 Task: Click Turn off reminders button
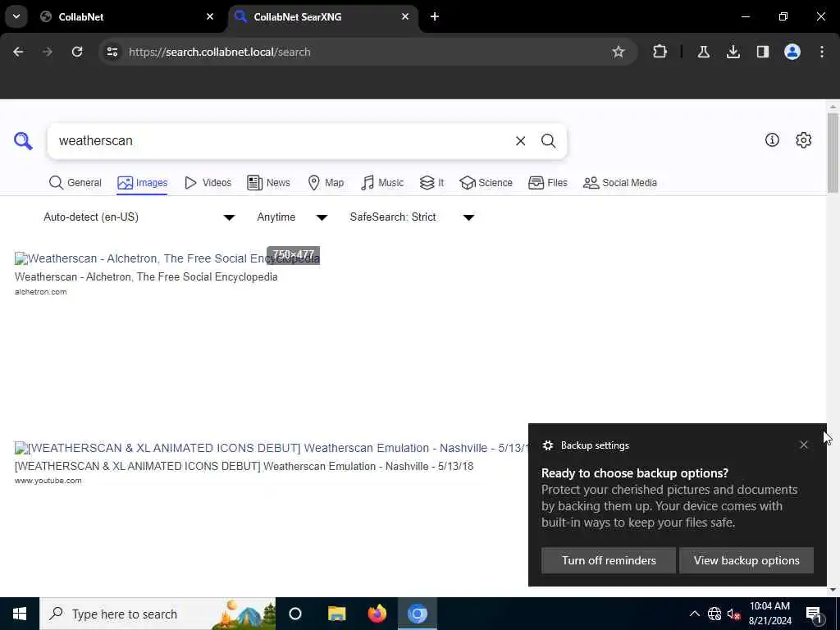tap(609, 560)
